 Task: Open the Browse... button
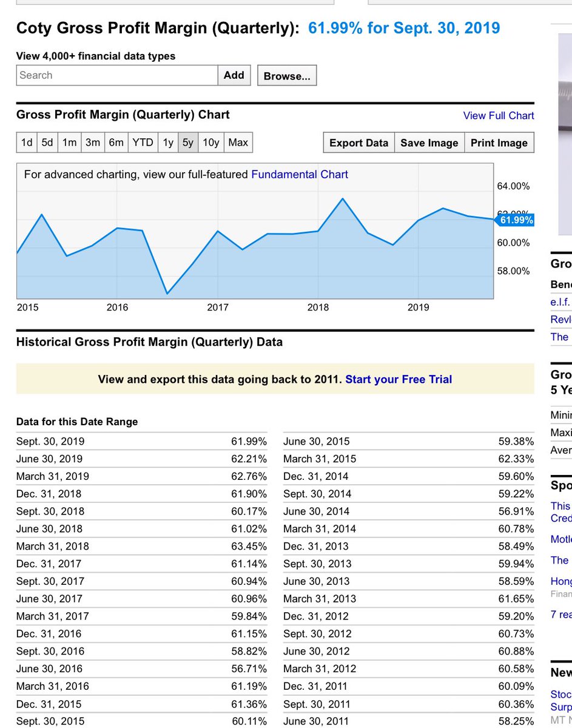(x=287, y=76)
